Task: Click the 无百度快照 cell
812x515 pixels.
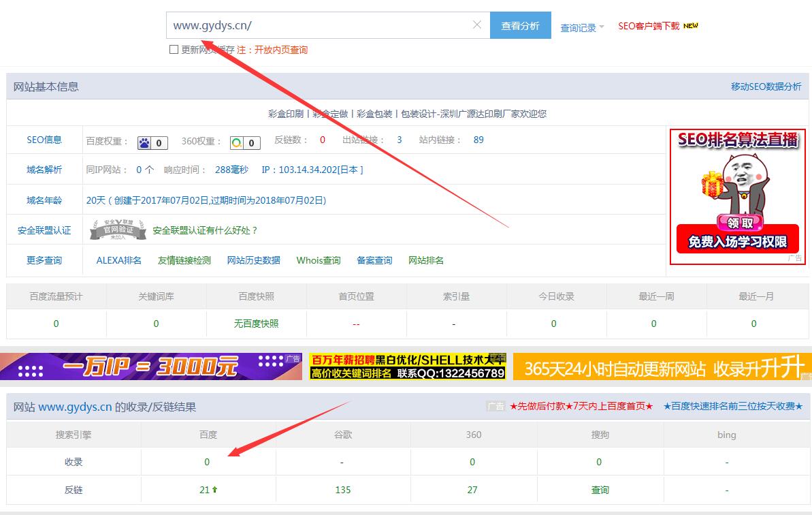Action: [x=256, y=324]
